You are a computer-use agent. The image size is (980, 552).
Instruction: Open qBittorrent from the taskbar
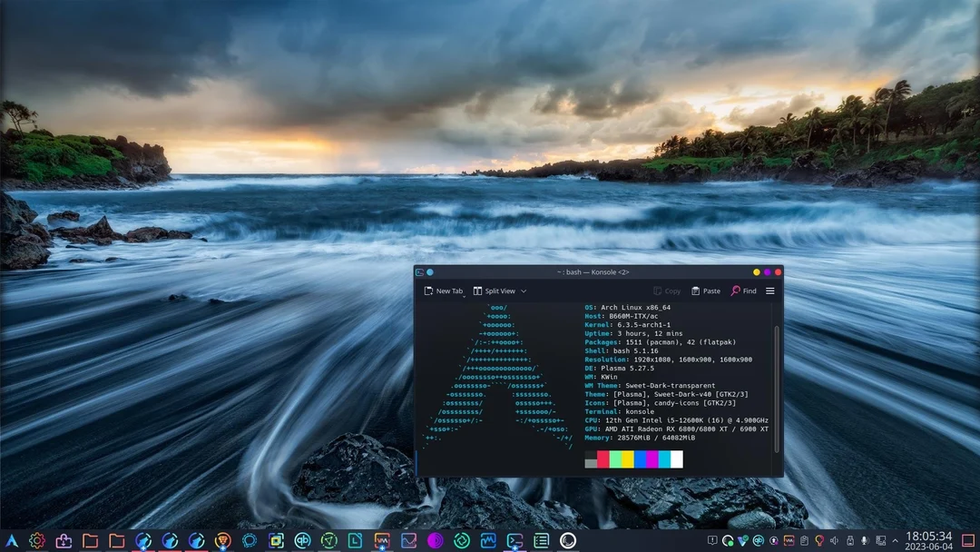click(302, 540)
